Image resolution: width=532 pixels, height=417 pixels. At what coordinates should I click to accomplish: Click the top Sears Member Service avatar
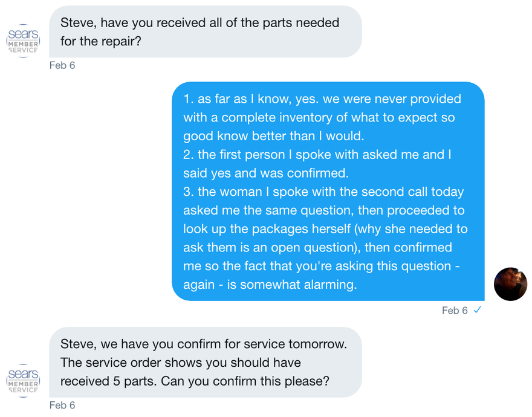(x=23, y=40)
